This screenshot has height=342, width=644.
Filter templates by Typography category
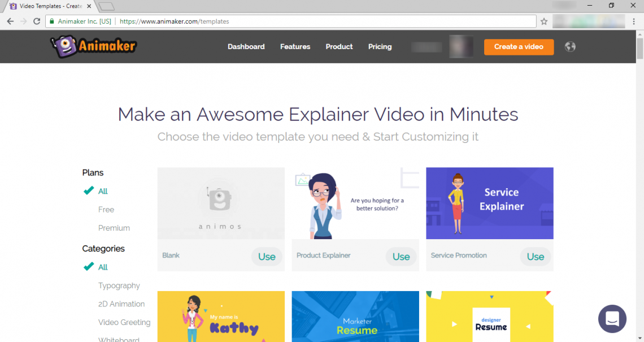click(x=119, y=286)
